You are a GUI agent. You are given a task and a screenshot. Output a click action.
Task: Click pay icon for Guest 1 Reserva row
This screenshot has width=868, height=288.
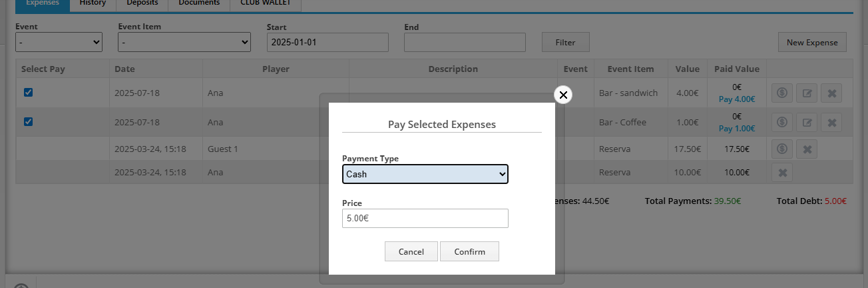point(782,149)
